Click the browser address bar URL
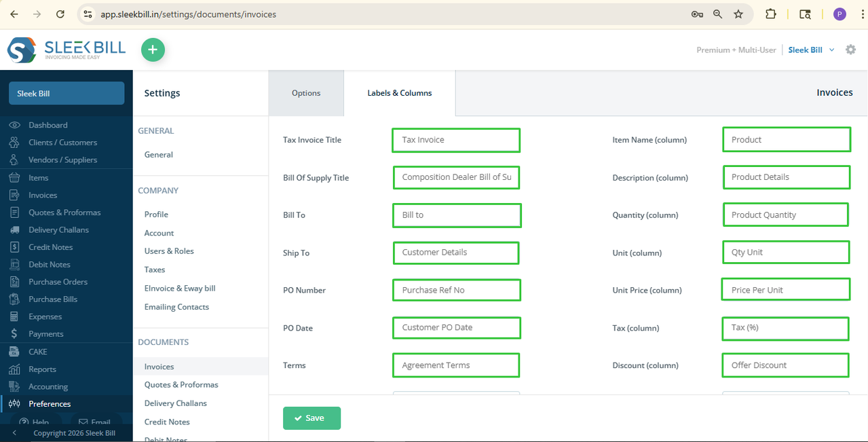 tap(188, 14)
